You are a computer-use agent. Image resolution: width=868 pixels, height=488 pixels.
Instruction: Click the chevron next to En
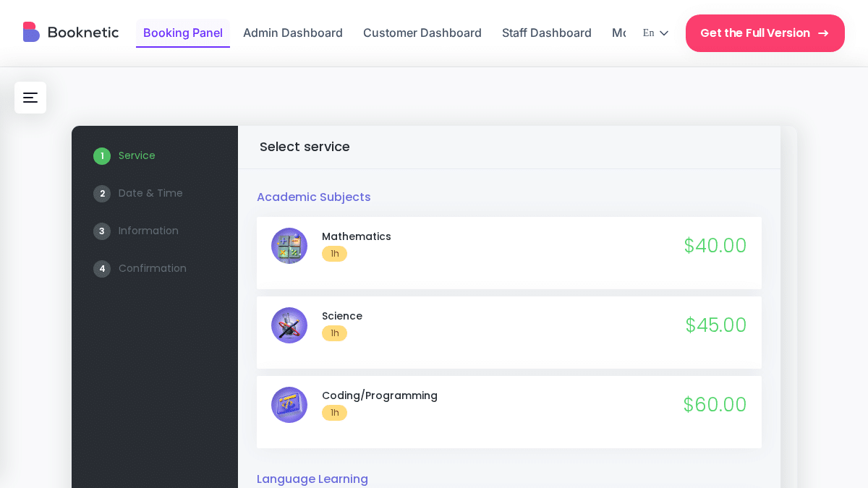pos(664,33)
